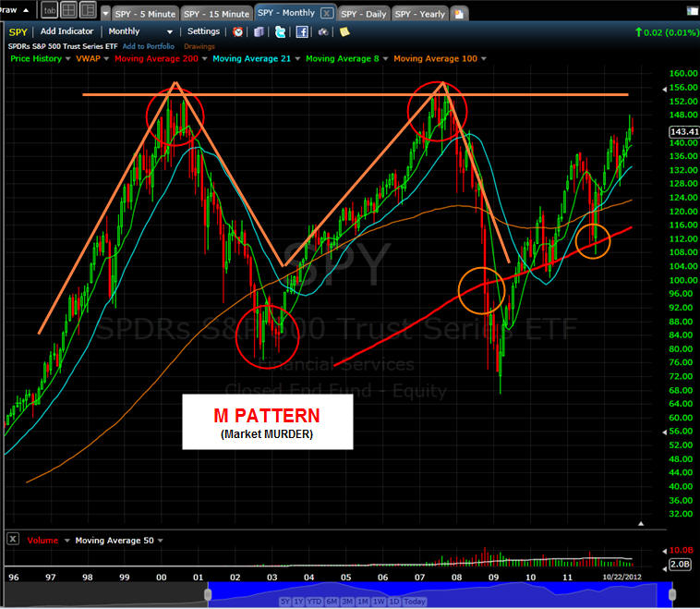Switch to SPY - Daily tab
700x609 pixels.
coord(364,14)
